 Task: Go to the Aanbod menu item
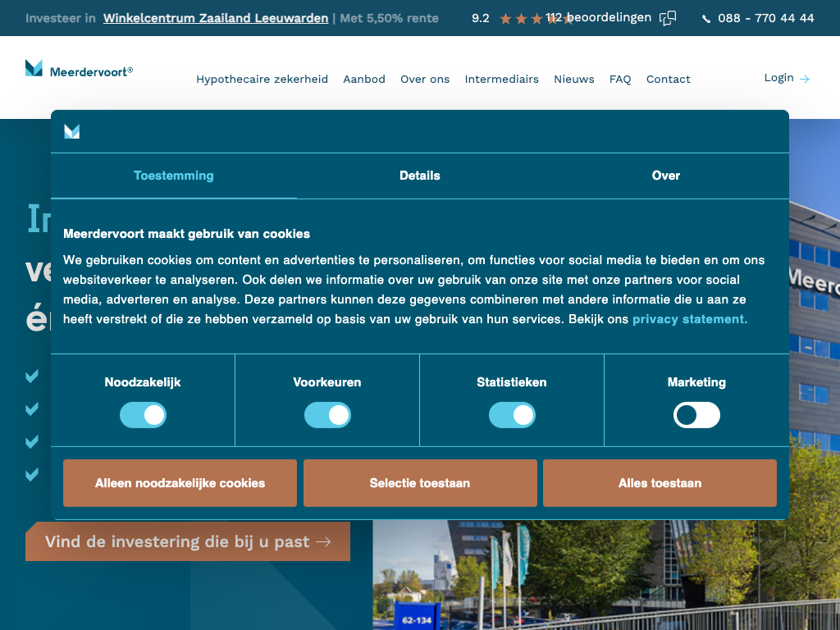pyautogui.click(x=364, y=80)
